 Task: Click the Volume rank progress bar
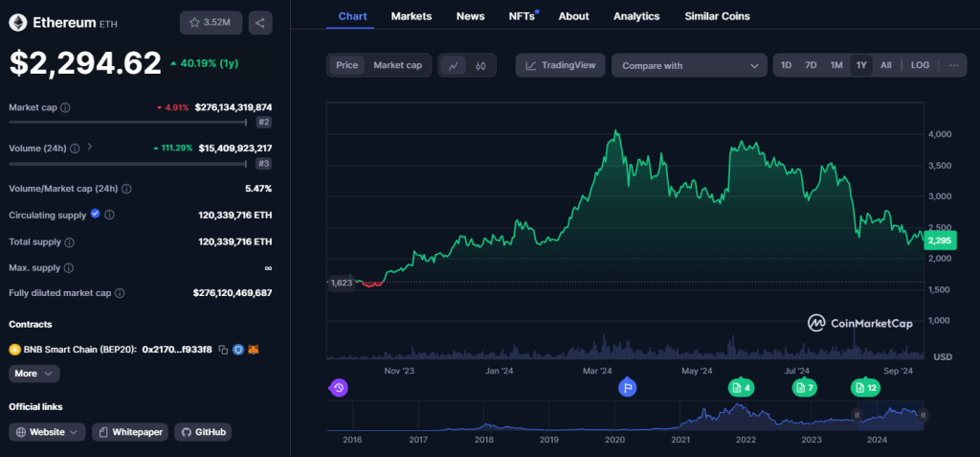pyautogui.click(x=127, y=164)
